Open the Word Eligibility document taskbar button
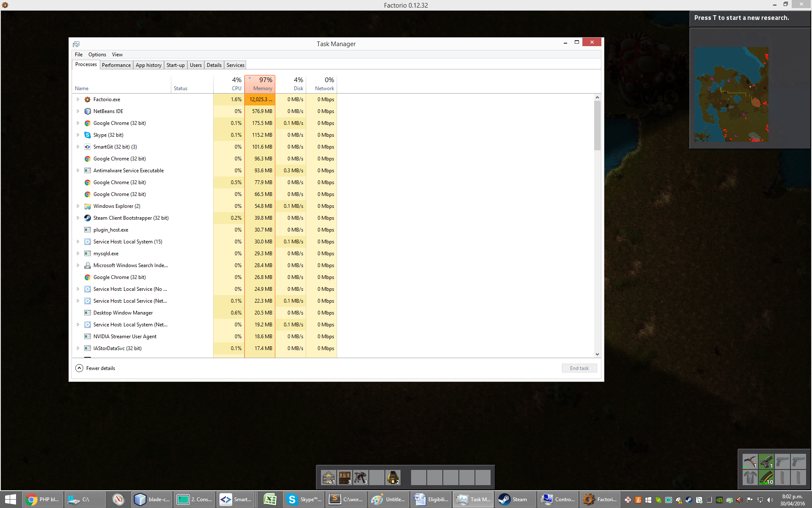This screenshot has width=812, height=508. click(x=431, y=500)
